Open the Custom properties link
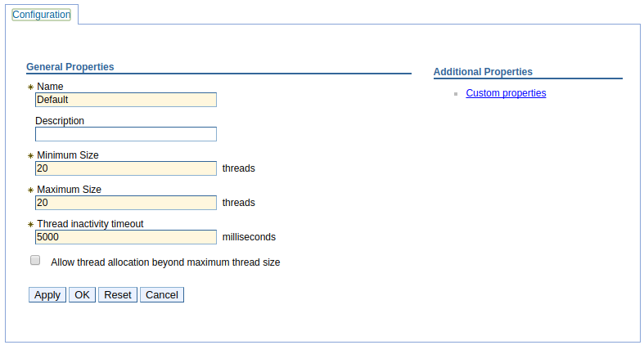 pos(506,93)
